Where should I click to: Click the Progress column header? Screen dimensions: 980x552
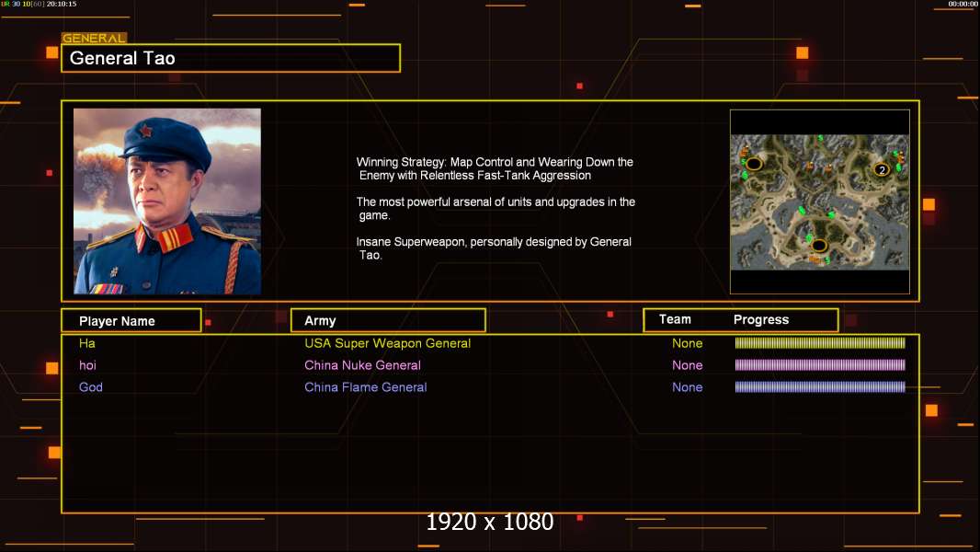click(x=761, y=319)
